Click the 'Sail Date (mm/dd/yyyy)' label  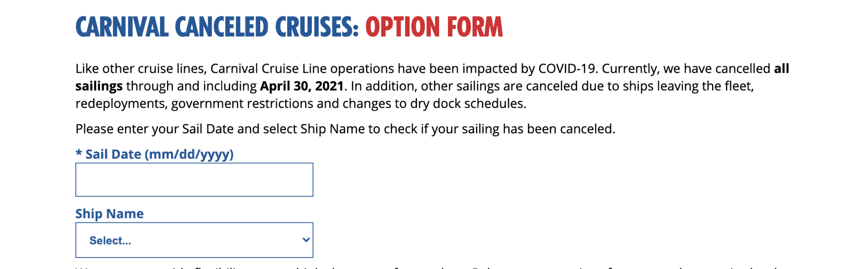[x=159, y=154]
